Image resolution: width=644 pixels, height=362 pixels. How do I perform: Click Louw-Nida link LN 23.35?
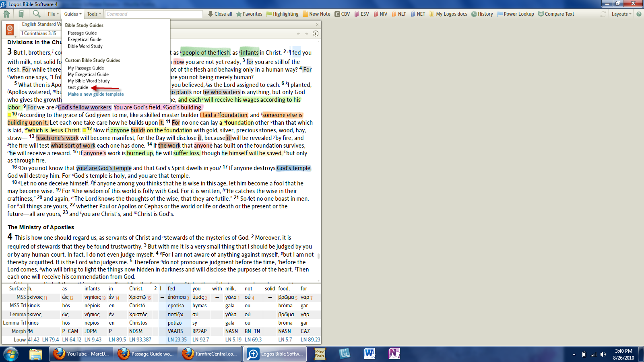click(x=177, y=339)
